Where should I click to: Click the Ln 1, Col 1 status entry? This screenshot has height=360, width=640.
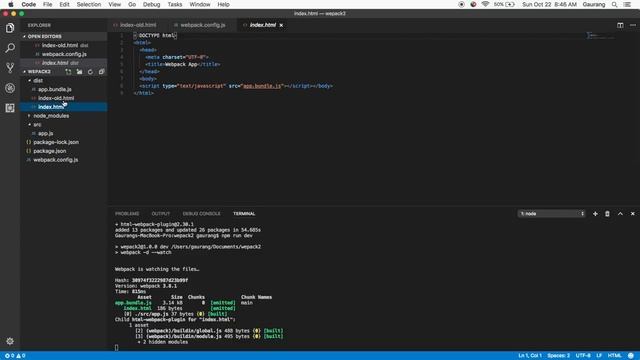coord(530,356)
